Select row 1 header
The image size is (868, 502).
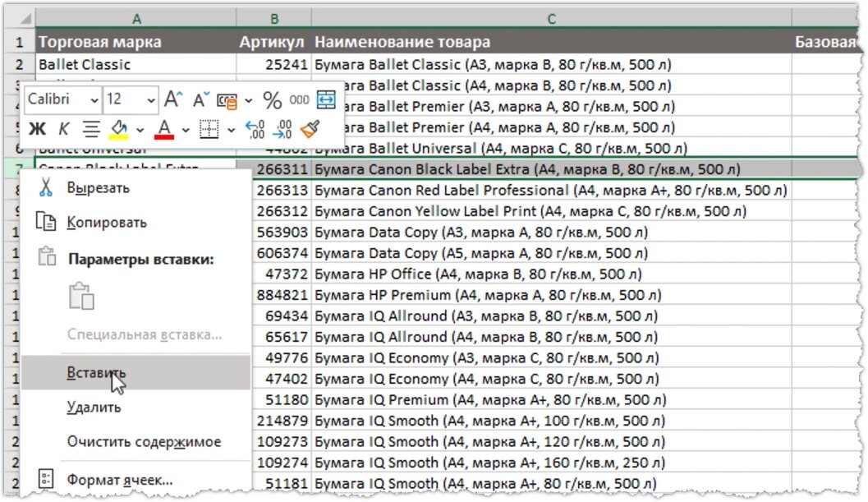(20, 42)
